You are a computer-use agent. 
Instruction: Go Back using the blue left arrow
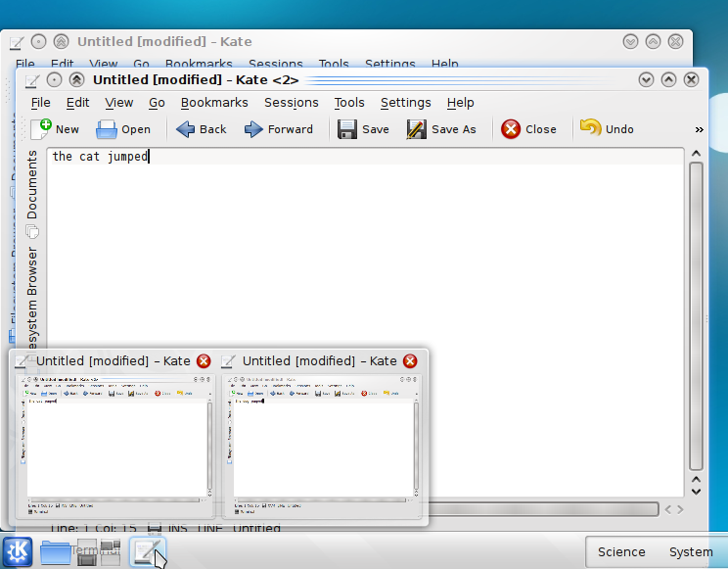tap(201, 129)
